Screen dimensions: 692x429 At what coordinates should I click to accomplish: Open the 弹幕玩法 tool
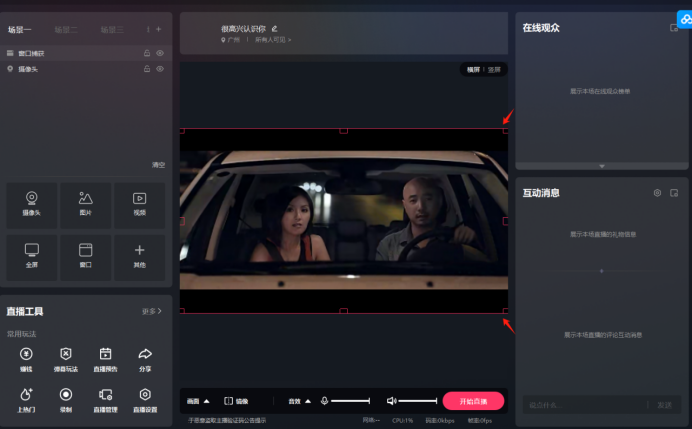pos(66,359)
